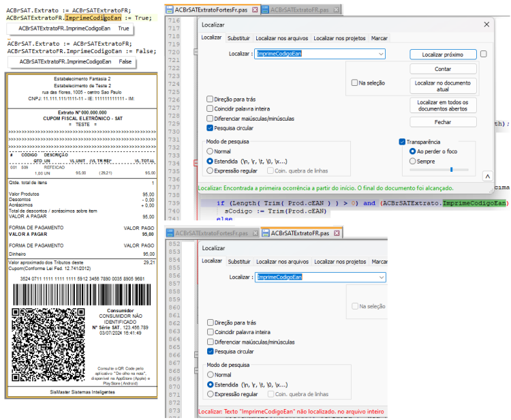Collapse the upper Localizar dialog with the caret button
511x420 pixels.
tap(488, 177)
